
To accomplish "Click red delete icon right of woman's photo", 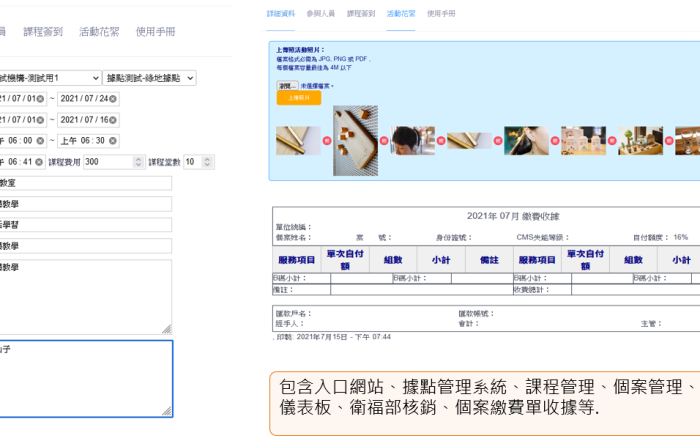I will point(441,141).
